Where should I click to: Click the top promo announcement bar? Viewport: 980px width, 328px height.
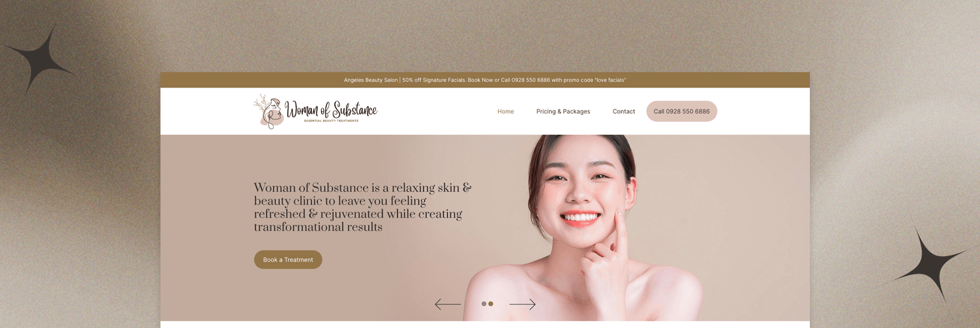click(485, 80)
